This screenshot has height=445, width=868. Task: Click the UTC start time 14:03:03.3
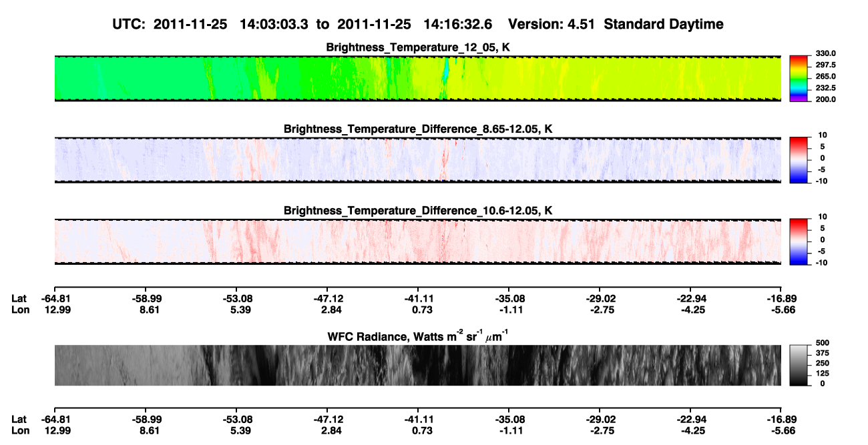point(274,25)
